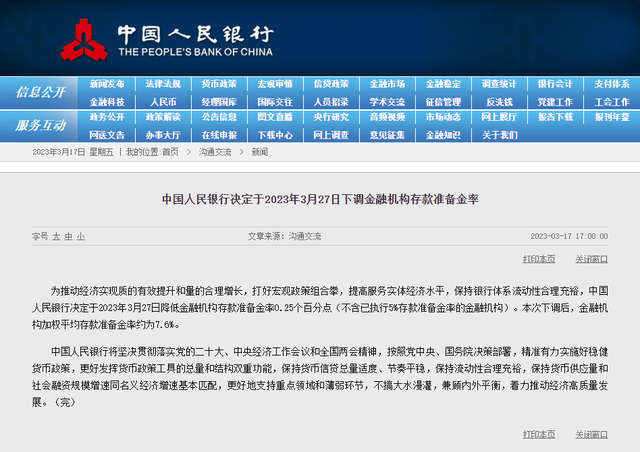
Task: Open the 征信管理 navigation item
Action: (443, 101)
